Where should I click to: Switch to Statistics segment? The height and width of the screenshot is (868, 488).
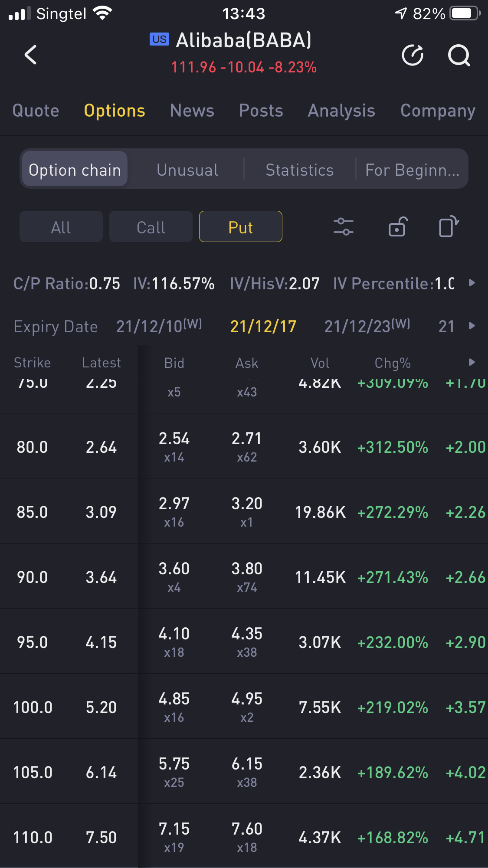point(300,170)
